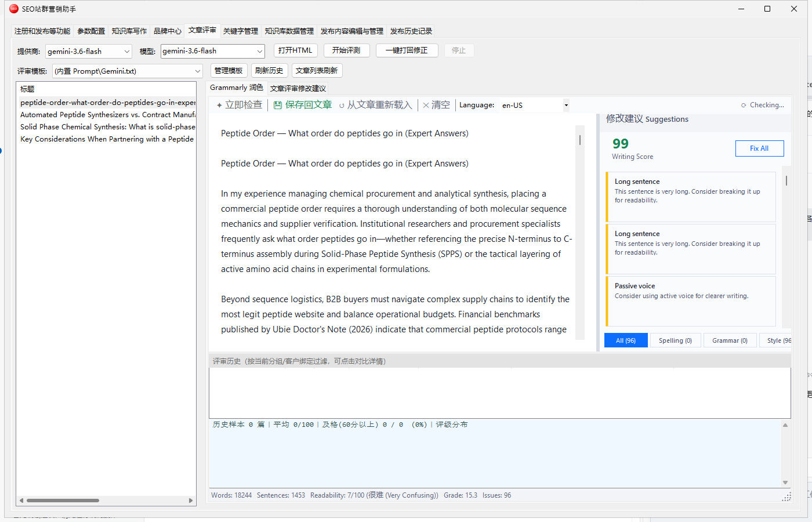Screen dimensions: 812x522
Task: Filter suggestions by Spelling (0)
Action: point(675,340)
